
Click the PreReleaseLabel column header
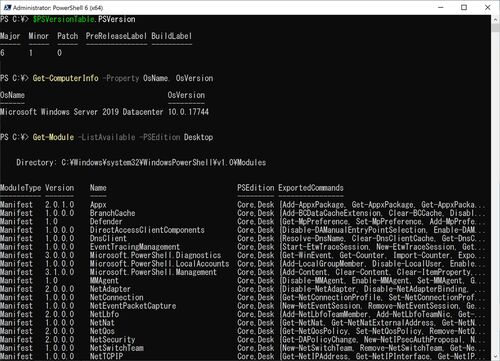pos(116,36)
